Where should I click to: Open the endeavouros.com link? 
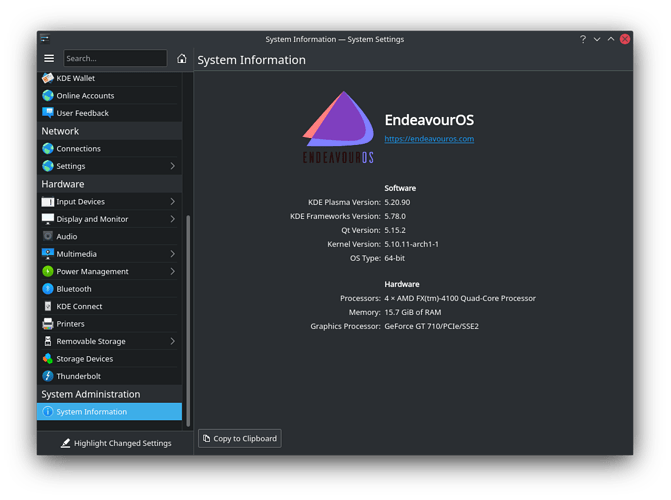click(429, 139)
